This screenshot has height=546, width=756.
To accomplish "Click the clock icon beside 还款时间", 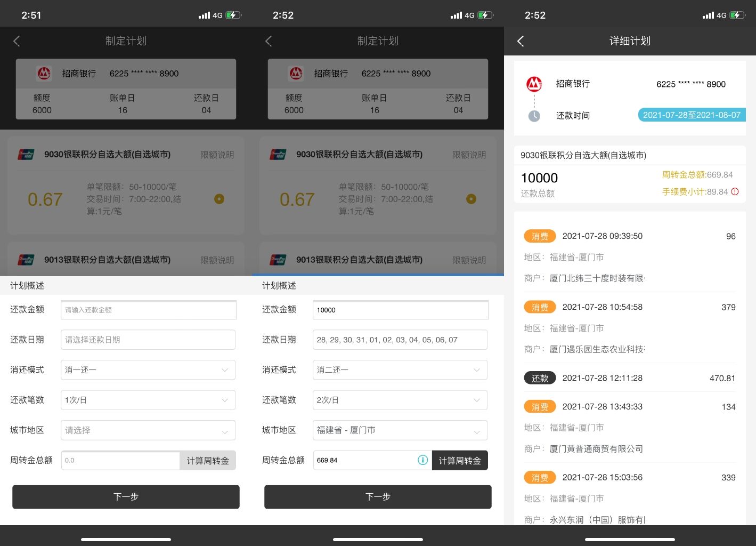I will pyautogui.click(x=534, y=116).
